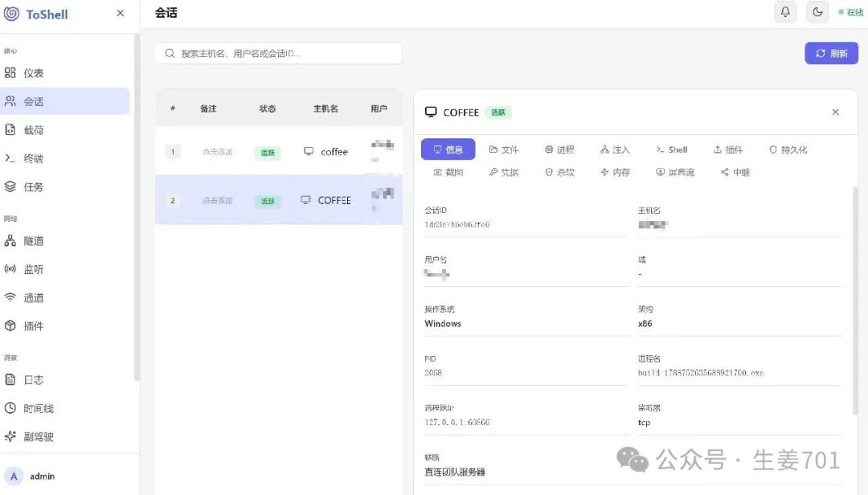868x495 pixels.
Task: Select the 持久化 persistence tab
Action: coord(788,149)
